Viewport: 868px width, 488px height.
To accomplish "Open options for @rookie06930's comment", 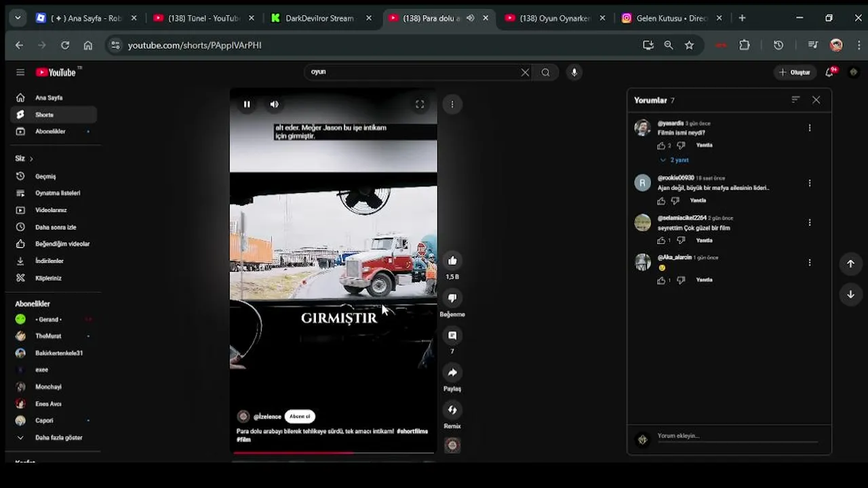I will pyautogui.click(x=809, y=183).
